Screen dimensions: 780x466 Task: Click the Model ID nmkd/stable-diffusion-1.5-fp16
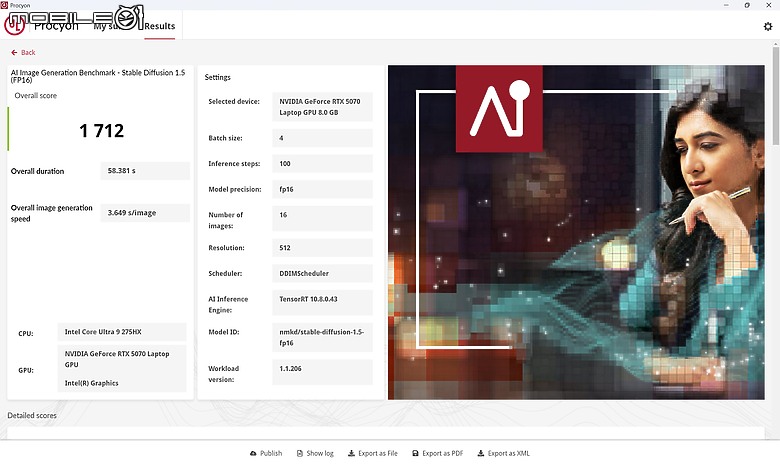(322, 337)
